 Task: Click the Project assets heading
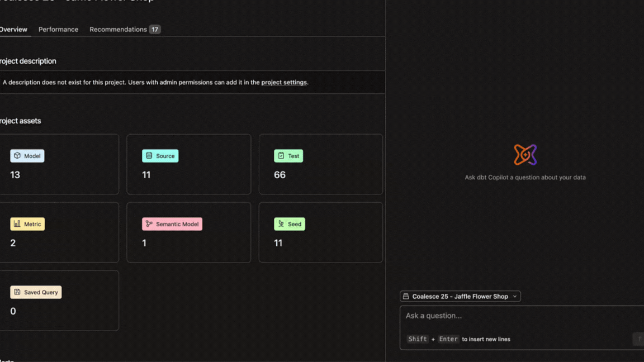coord(21,121)
